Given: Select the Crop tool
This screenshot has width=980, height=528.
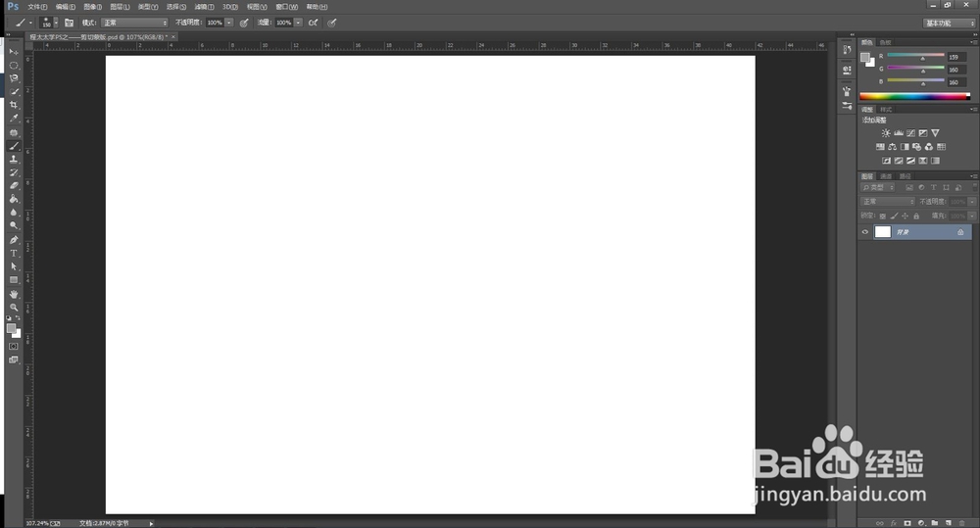Looking at the screenshot, I should 14,105.
